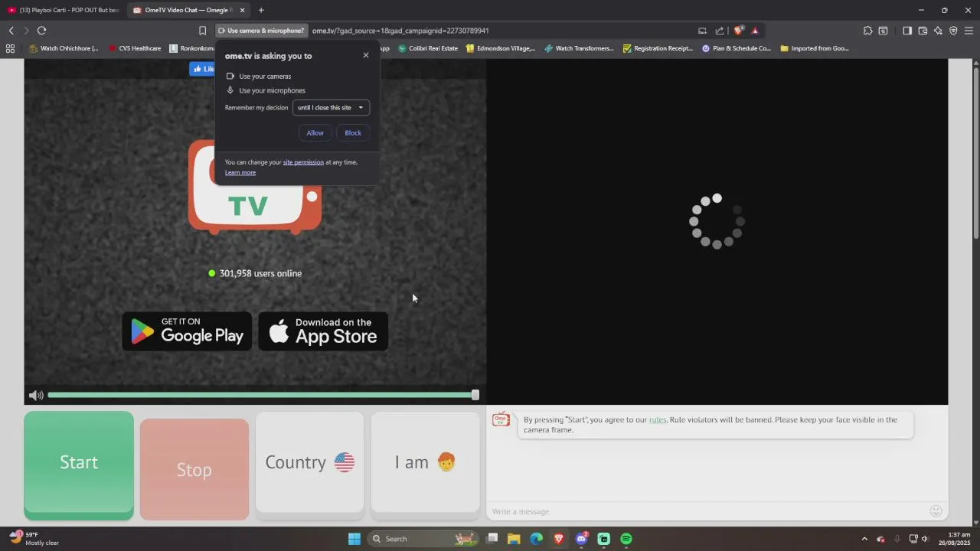Open the Watch Chhichhore bookmark
Image resolution: width=980 pixels, height=551 pixels.
pyautogui.click(x=64, y=48)
